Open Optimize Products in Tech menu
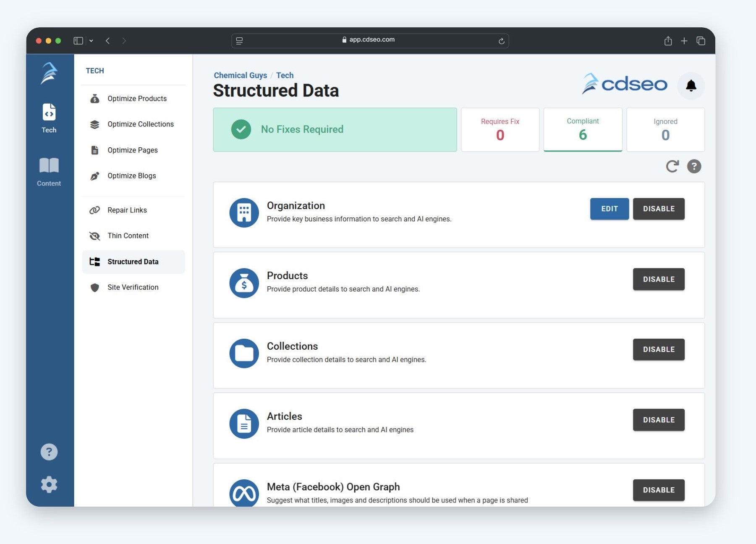The width and height of the screenshot is (756, 544). click(137, 99)
